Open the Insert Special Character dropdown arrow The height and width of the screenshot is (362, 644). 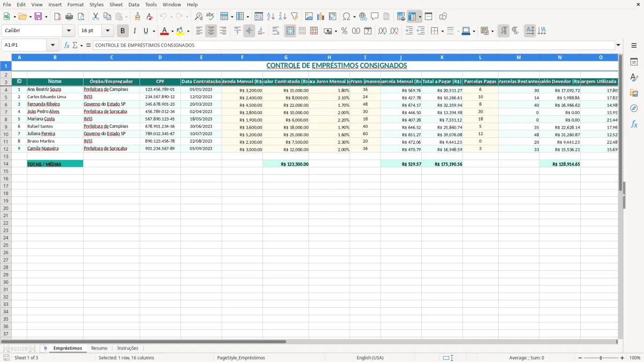tap(354, 17)
